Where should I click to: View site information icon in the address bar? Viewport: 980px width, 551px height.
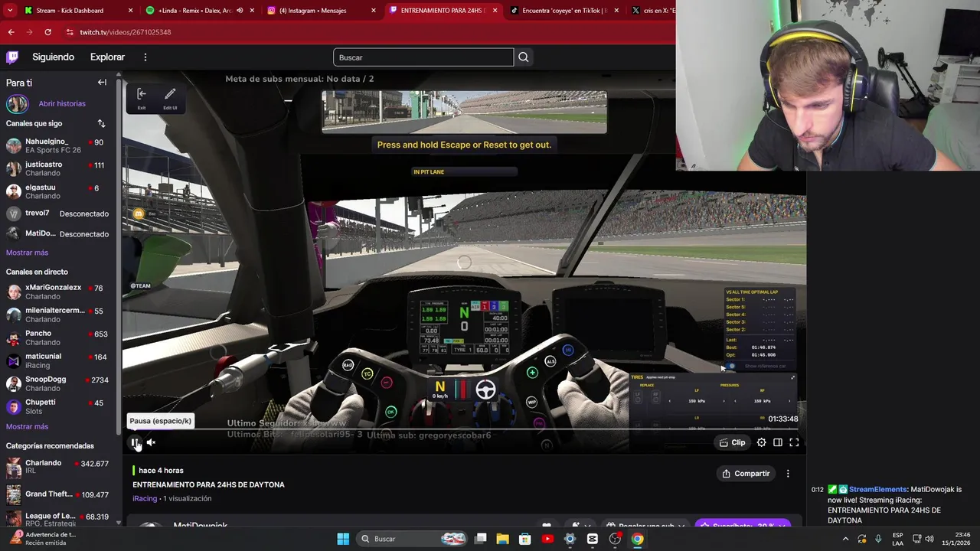pyautogui.click(x=70, y=32)
